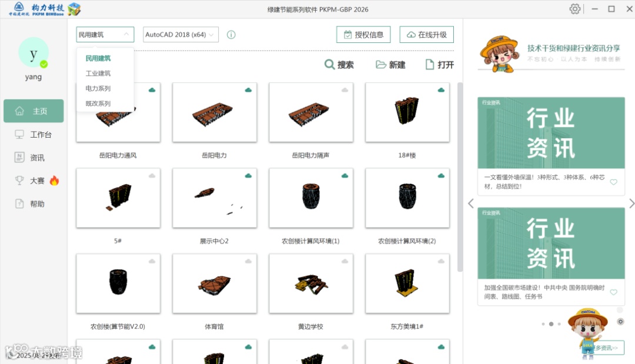This screenshot has height=364, width=635.
Task: Open the 岳阳电力 project thumbnail
Action: click(214, 112)
